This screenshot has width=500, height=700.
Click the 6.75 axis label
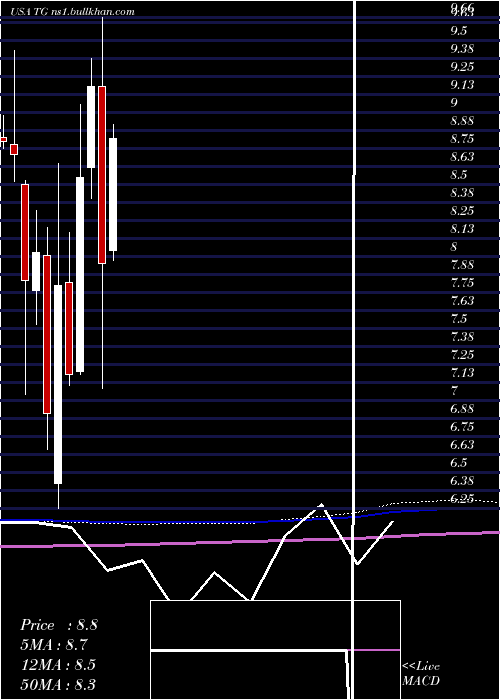pyautogui.click(x=462, y=426)
